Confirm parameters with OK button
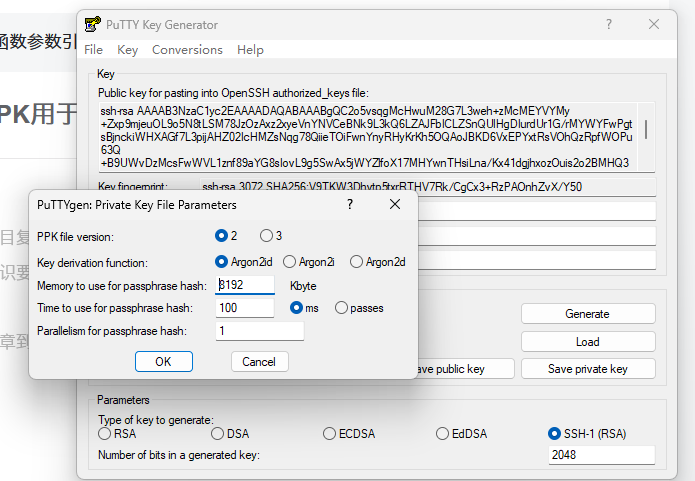Image resolution: width=695 pixels, height=481 pixels. (x=164, y=362)
